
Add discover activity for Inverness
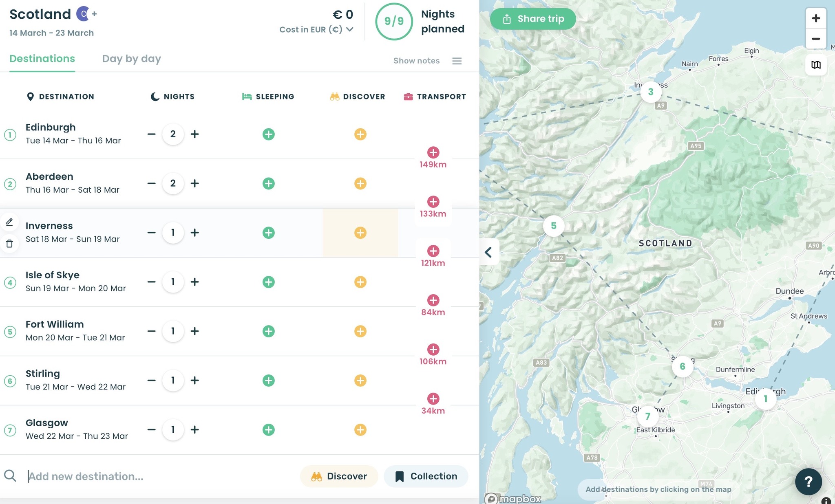click(360, 233)
